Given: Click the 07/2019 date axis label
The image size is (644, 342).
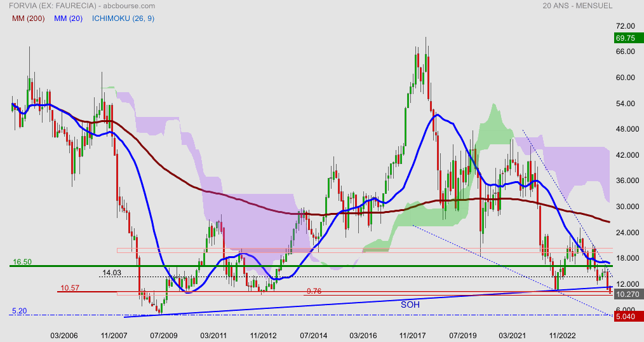Looking at the screenshot, I should [463, 336].
